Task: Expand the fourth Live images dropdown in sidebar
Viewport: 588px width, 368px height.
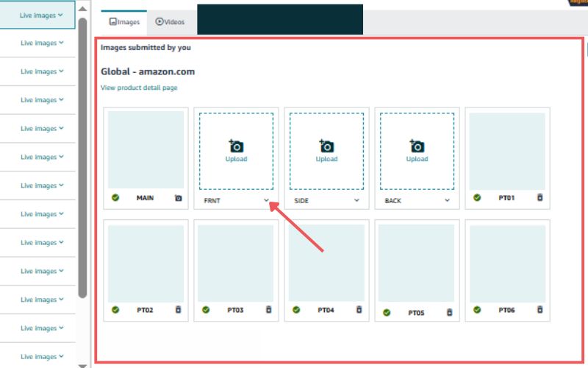Action: point(42,100)
